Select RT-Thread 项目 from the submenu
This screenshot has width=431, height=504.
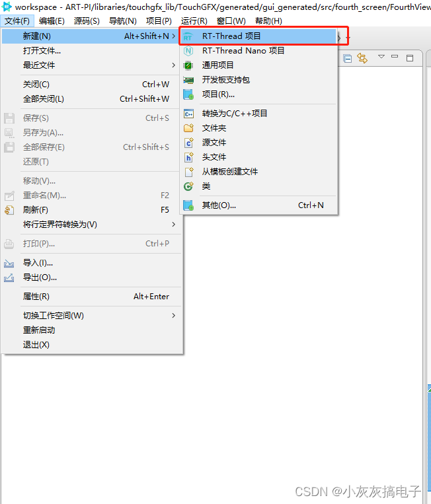tap(258, 36)
